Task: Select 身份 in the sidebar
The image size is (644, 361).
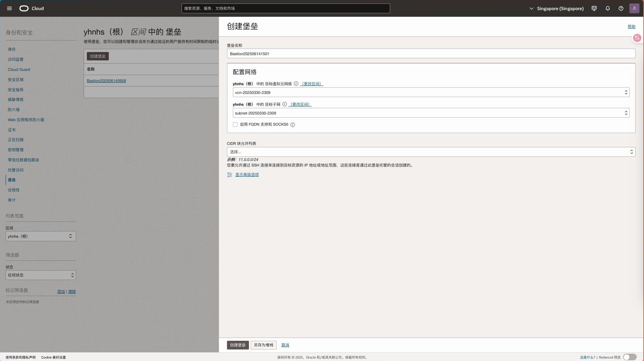Action: (x=12, y=50)
